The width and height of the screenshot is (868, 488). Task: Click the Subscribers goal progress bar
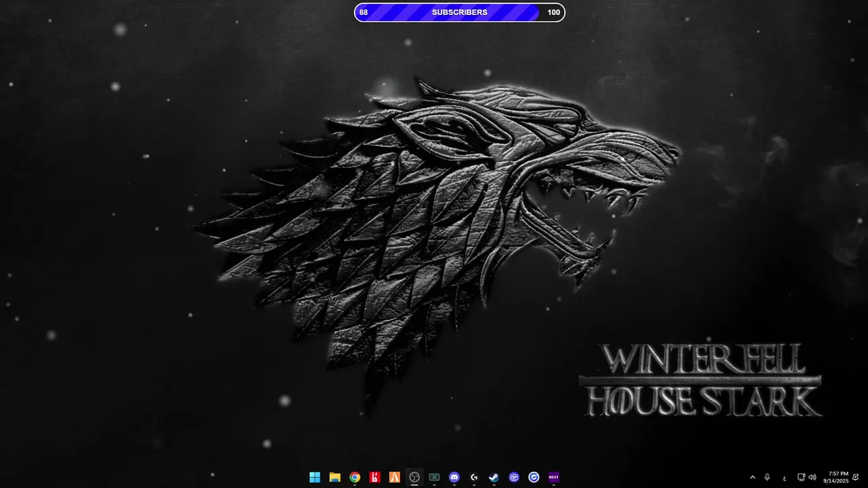click(x=460, y=12)
